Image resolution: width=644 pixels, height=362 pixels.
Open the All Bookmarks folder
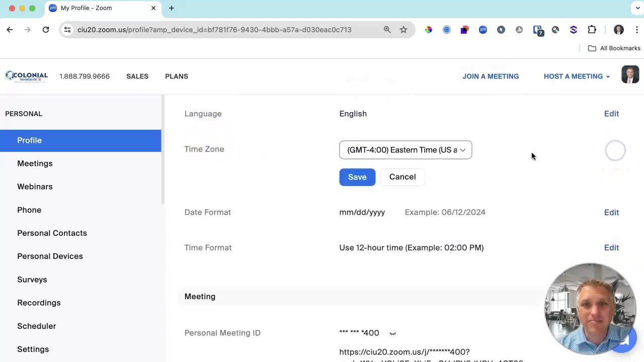pos(614,48)
